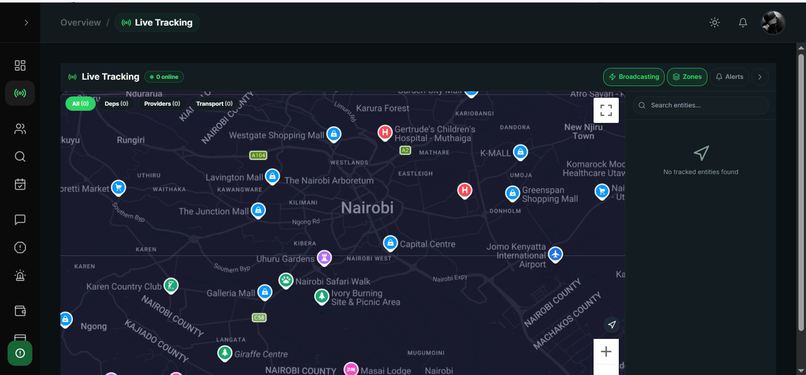The image size is (806, 375).
Task: Click the 0 online status badge
Action: coord(164,77)
